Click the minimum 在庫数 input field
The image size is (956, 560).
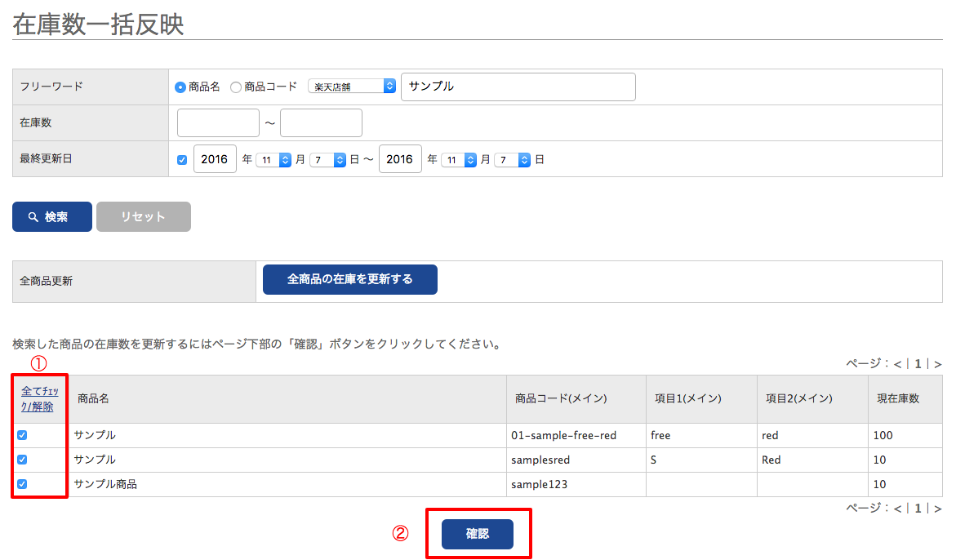coord(218,123)
